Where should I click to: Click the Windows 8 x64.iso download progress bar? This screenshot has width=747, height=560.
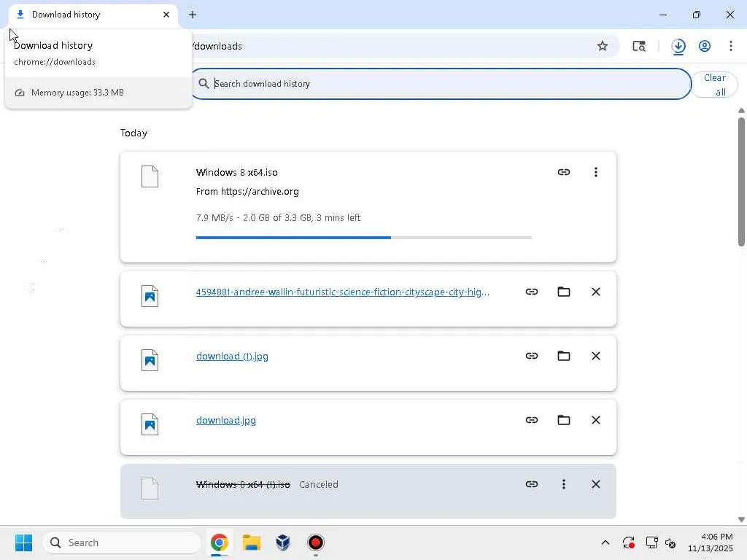[363, 237]
